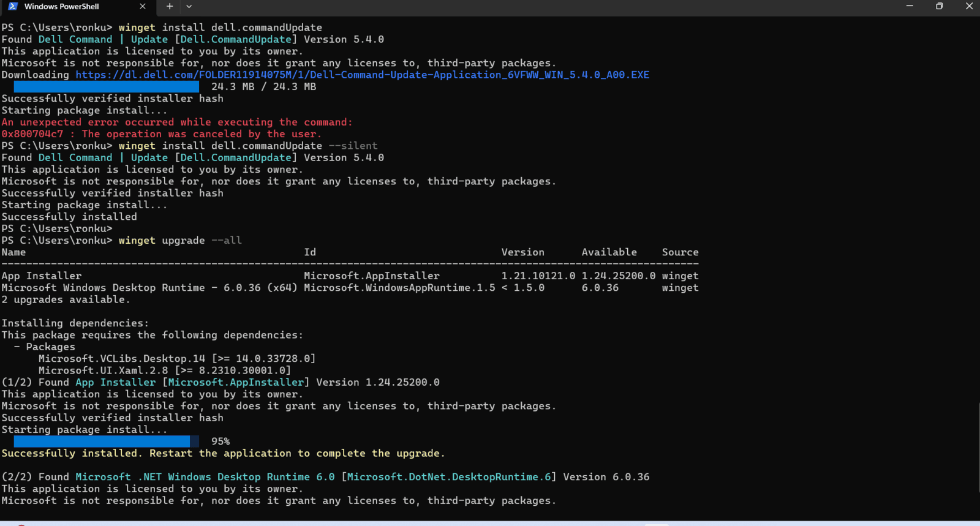Click the red error code 0x800704c7 line
The image size is (980, 526).
point(161,134)
